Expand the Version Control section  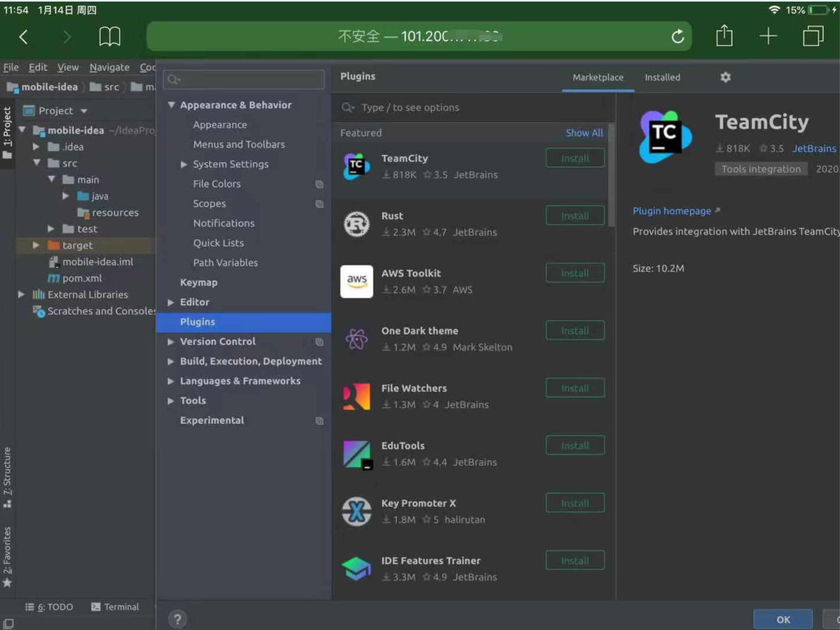click(x=171, y=342)
